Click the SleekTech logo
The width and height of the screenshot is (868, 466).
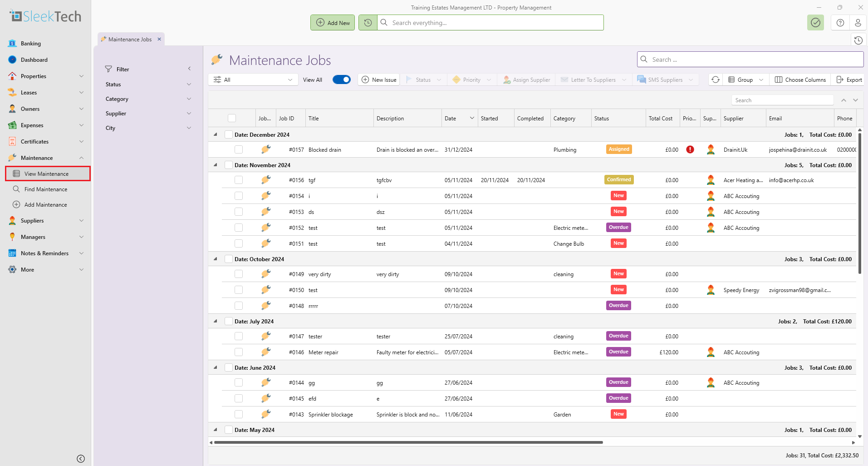tap(45, 16)
